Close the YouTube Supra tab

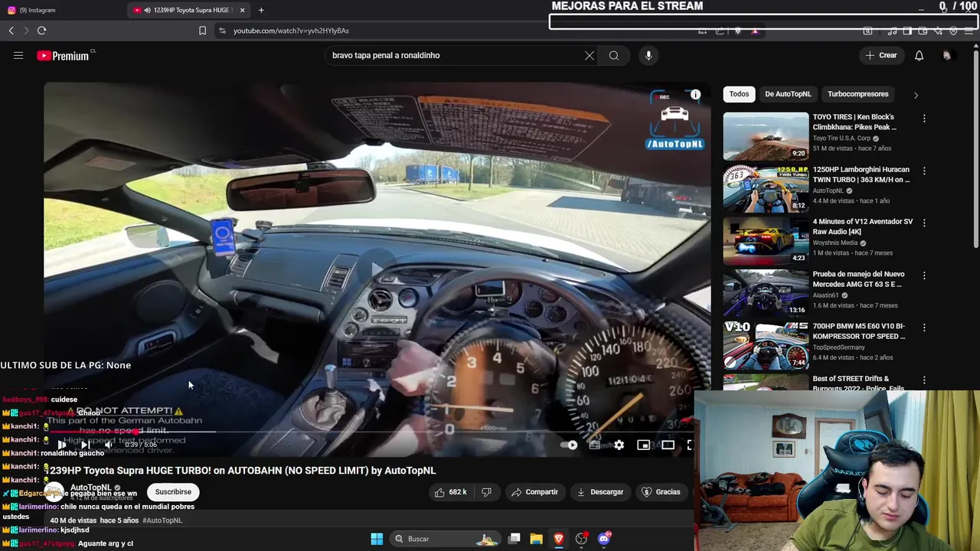(x=242, y=10)
